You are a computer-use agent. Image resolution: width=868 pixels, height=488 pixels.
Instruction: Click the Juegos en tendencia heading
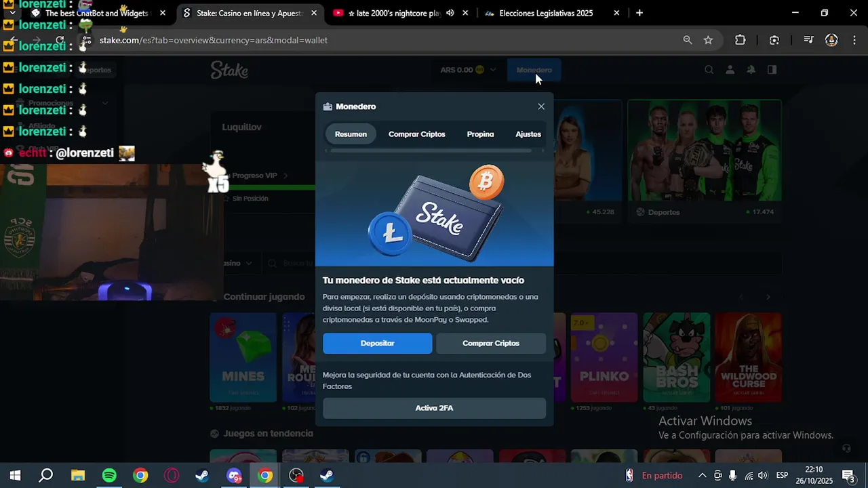pyautogui.click(x=268, y=434)
